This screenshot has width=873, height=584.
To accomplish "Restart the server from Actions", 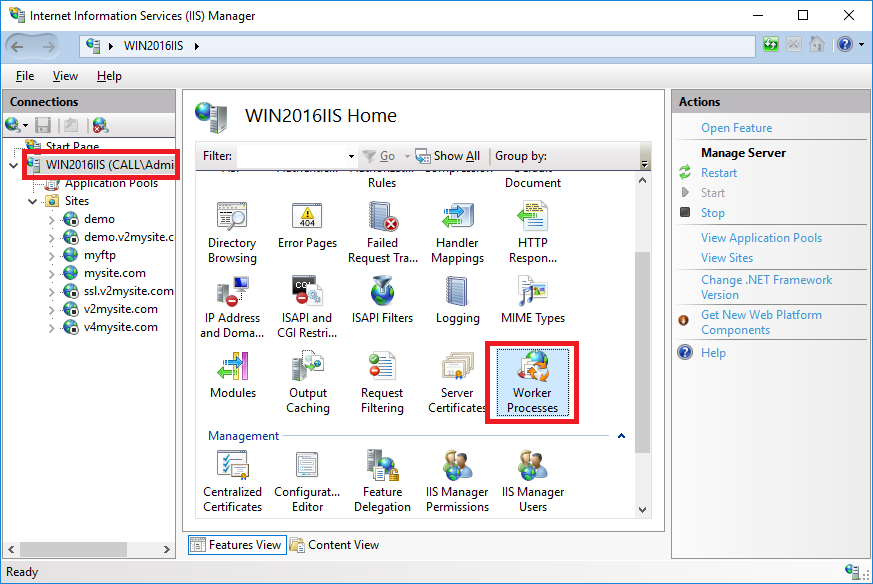I will tap(719, 173).
